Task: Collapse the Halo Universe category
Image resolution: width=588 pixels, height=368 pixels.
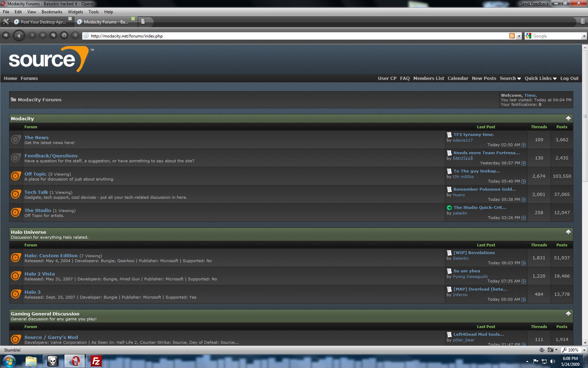Action: coord(568,232)
